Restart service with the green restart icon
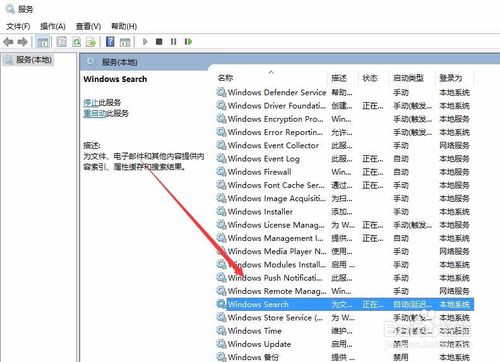The width and height of the screenshot is (500, 362). tap(188, 42)
